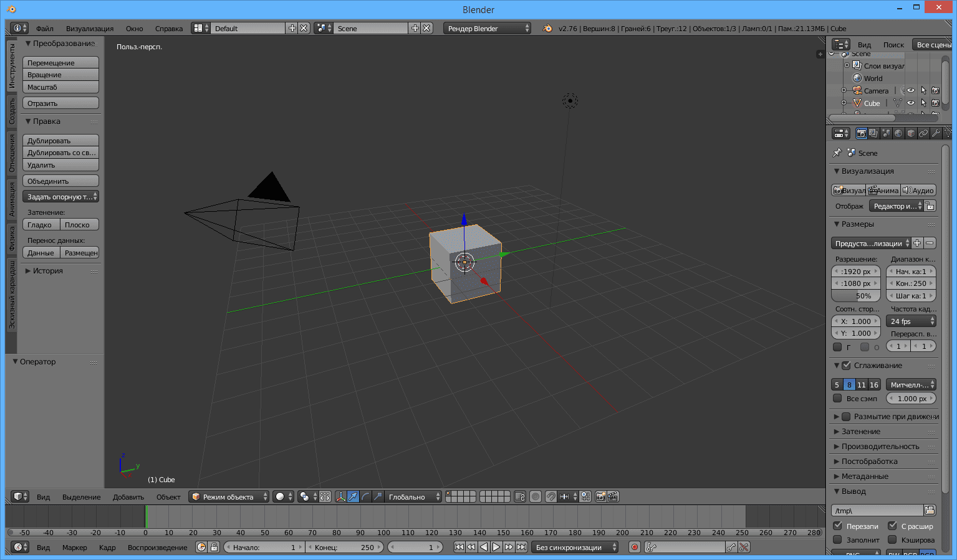Viewport: 957px width, 560px height.
Task: Click the Дублировать button
Action: [60, 140]
